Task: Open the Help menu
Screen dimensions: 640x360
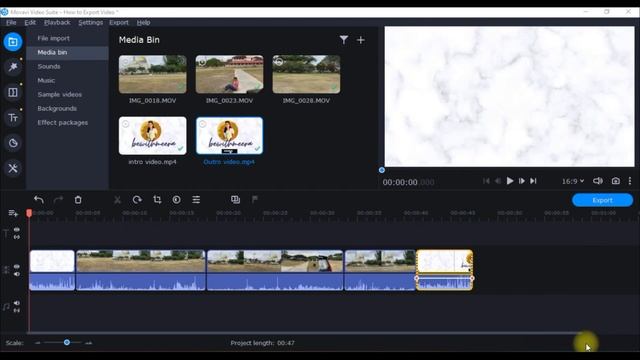Action: click(143, 22)
